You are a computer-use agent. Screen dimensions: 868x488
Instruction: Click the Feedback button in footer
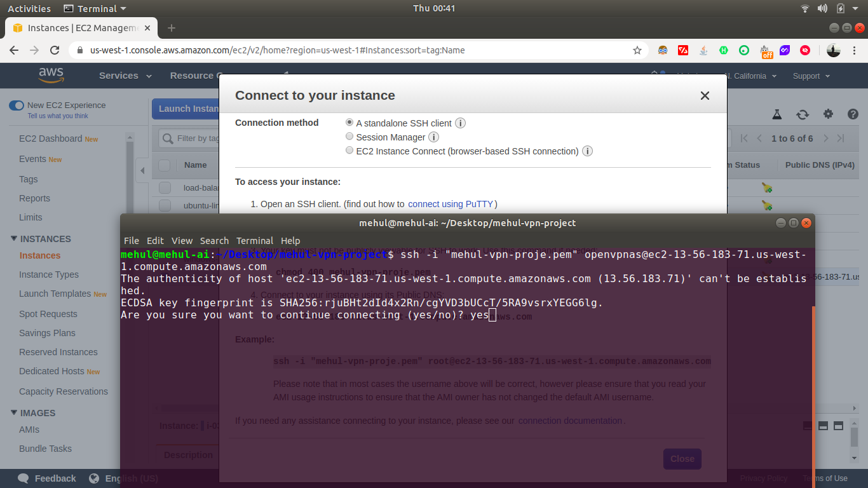pos(47,478)
